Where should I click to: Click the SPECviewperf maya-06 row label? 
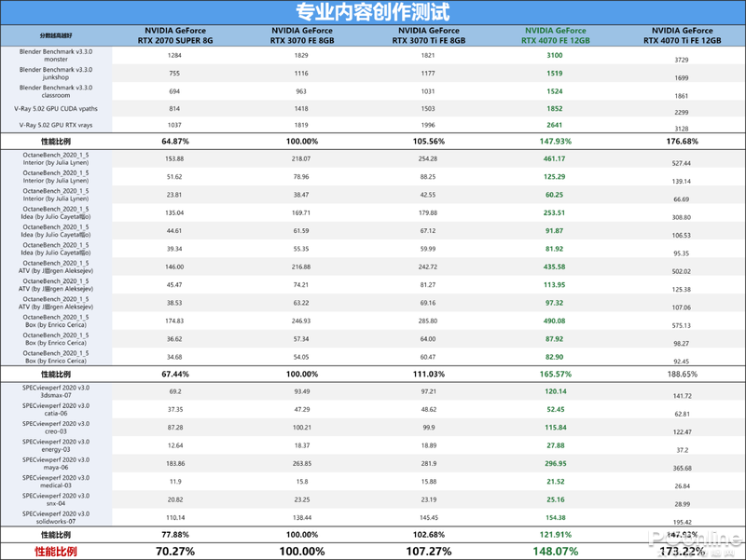click(56, 464)
